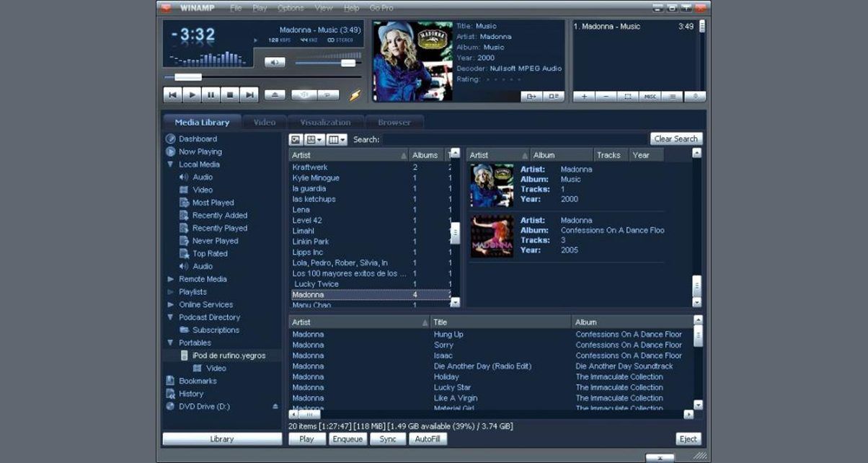Screen dimensions: 868x463
Task: Remove items with the playlist minus button
Action: click(606, 96)
